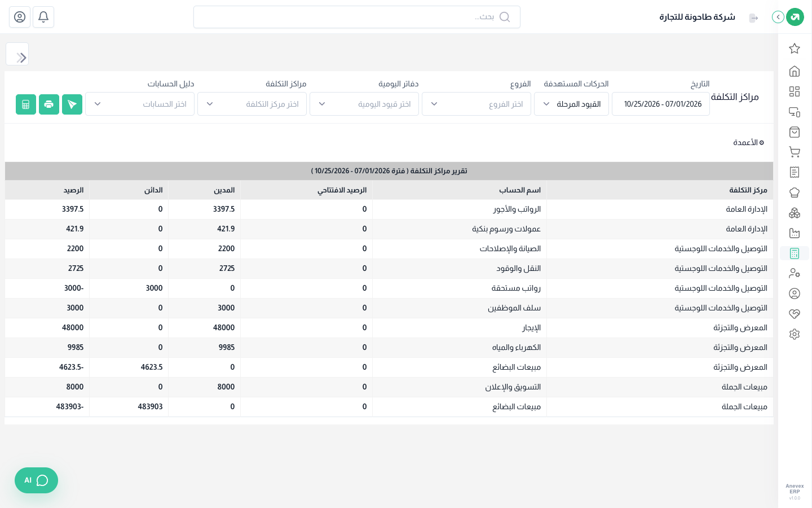Open invoices receipt icon in sidebar
812x508 pixels.
pos(795,172)
